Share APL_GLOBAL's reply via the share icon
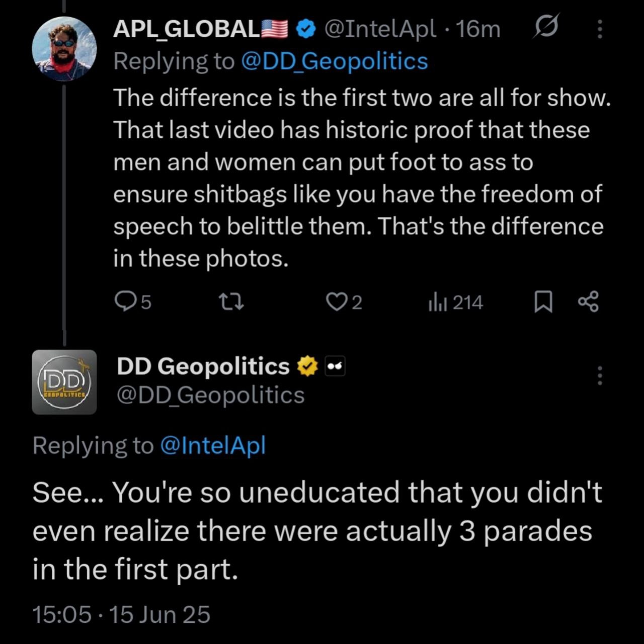The height and width of the screenshot is (644, 644). click(x=588, y=302)
